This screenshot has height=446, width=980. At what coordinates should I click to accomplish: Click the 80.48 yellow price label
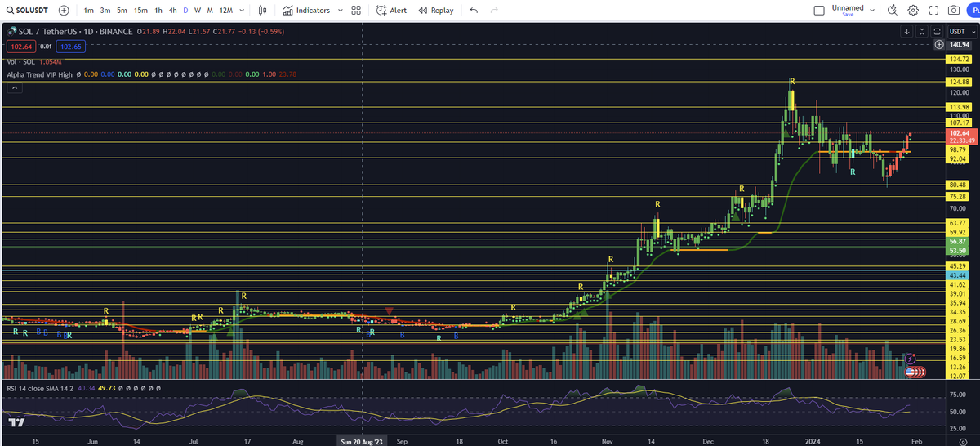pyautogui.click(x=957, y=185)
